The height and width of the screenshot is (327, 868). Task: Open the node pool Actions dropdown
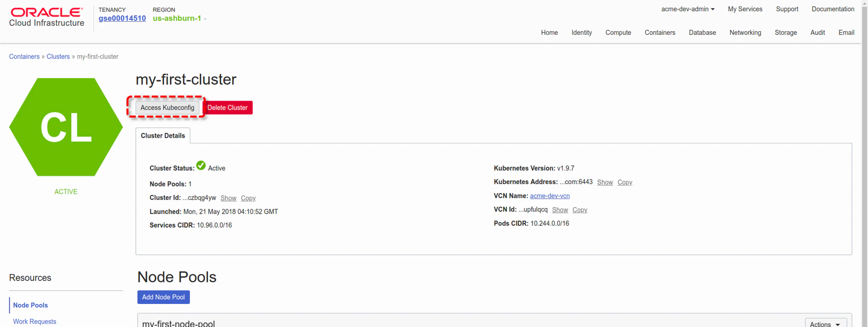tap(825, 324)
